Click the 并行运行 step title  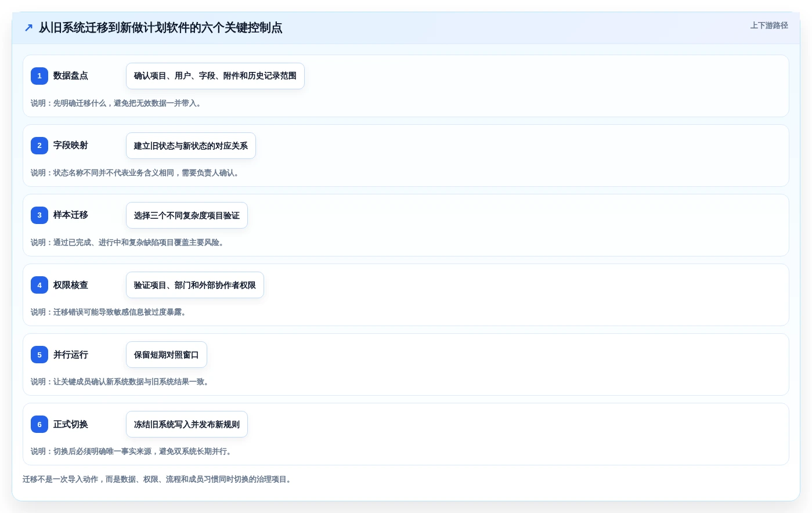[x=71, y=355]
